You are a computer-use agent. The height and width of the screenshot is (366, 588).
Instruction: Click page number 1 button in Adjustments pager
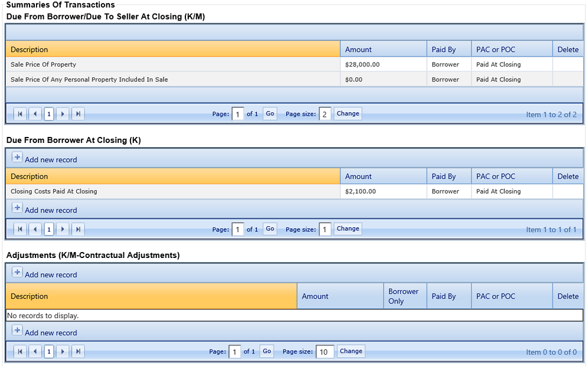pyautogui.click(x=48, y=351)
